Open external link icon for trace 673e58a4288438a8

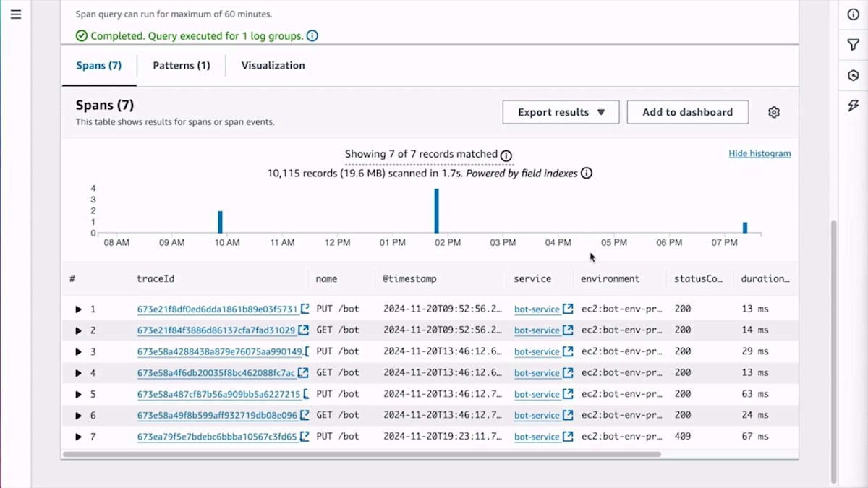tap(307, 351)
